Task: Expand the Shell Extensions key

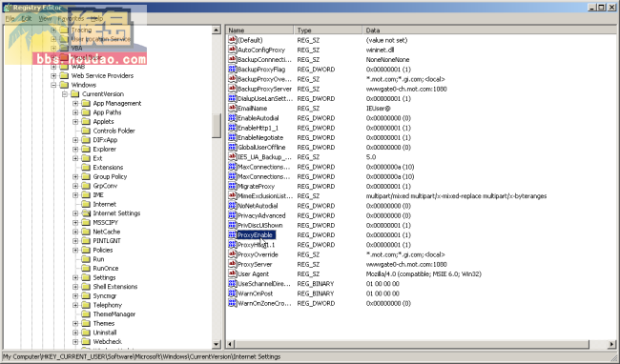Action: pos(75,287)
